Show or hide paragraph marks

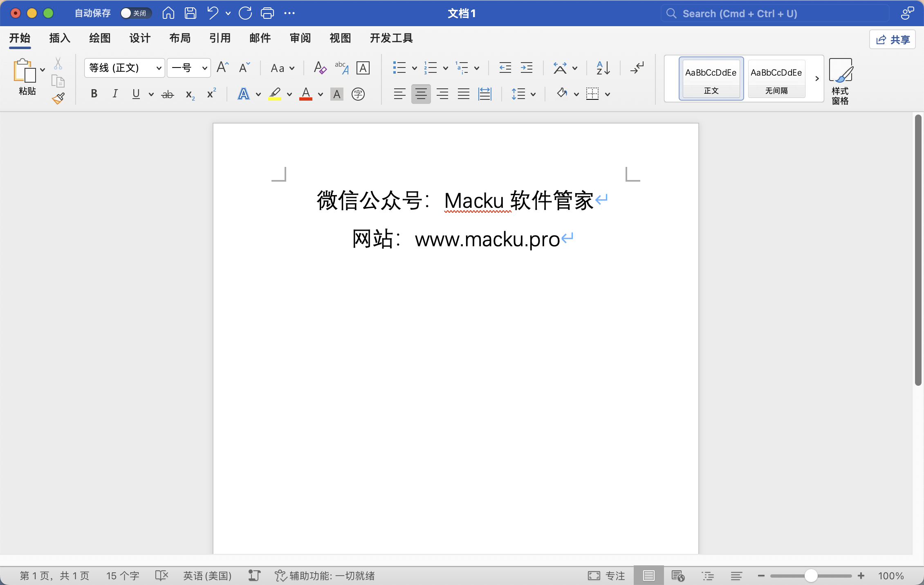637,68
